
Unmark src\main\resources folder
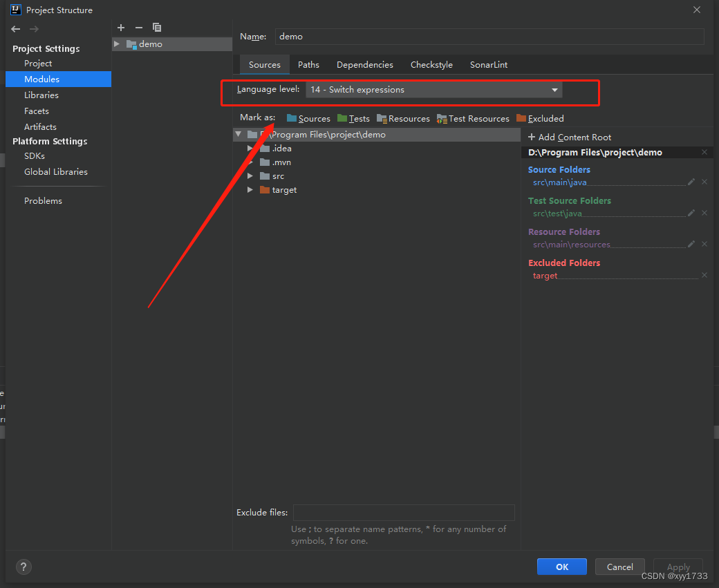pyautogui.click(x=704, y=245)
